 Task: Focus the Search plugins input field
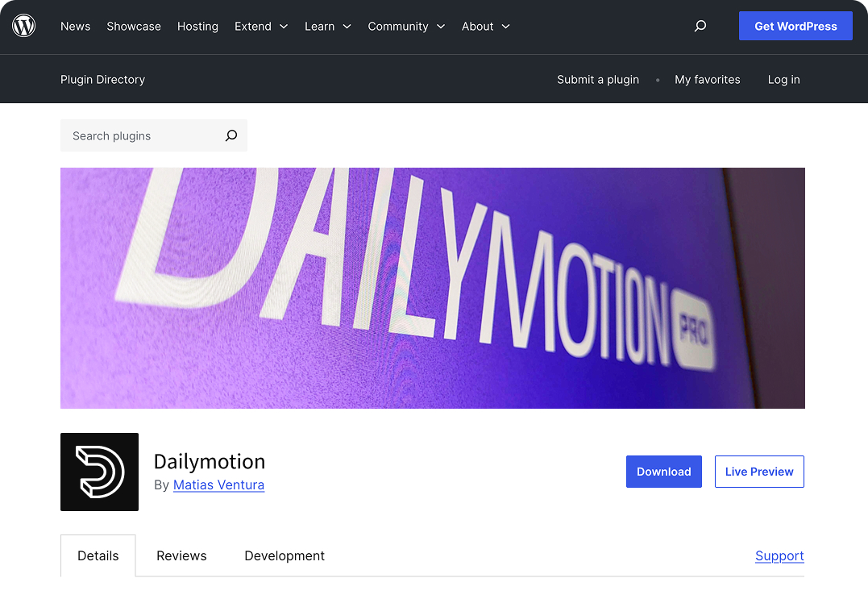pyautogui.click(x=141, y=135)
